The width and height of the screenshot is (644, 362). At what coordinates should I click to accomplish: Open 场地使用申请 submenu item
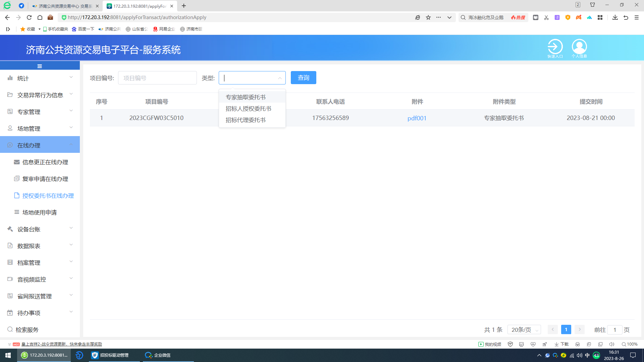[39, 212]
